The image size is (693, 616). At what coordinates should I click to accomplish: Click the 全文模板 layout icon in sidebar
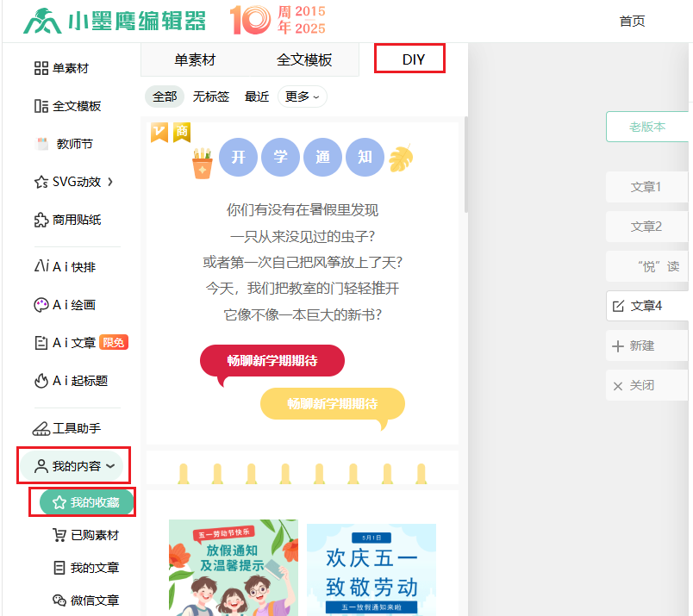click(x=41, y=106)
